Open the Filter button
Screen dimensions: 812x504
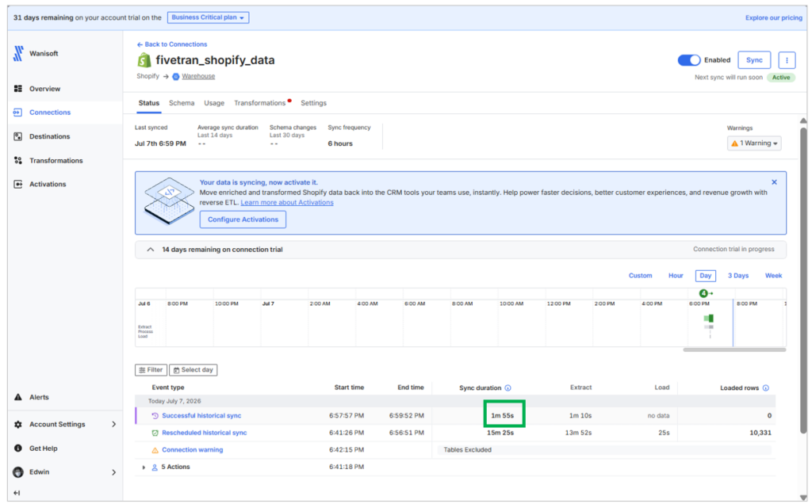[151, 370]
